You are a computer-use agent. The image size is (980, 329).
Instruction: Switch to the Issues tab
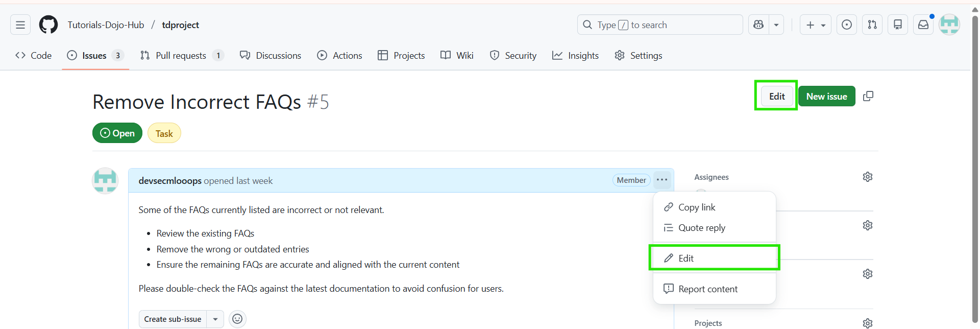95,55
